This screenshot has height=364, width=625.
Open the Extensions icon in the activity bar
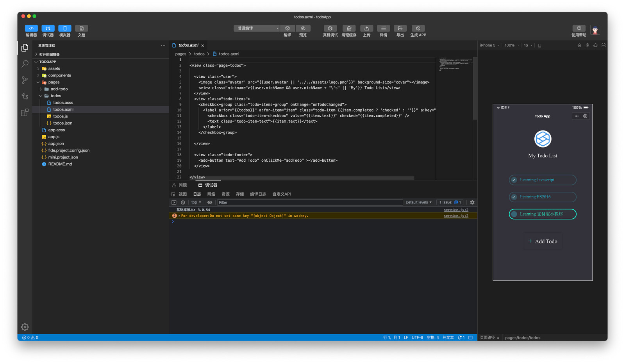click(25, 112)
